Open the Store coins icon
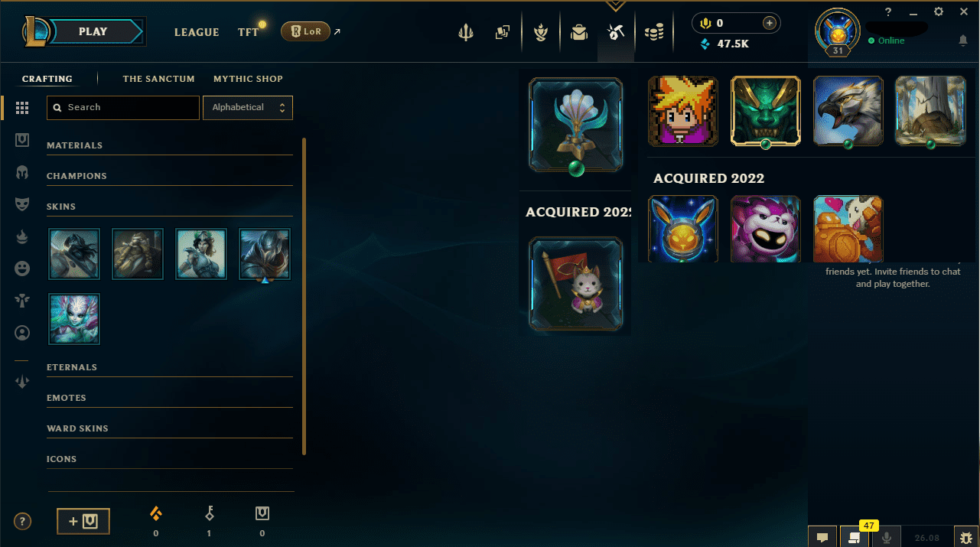 point(653,32)
